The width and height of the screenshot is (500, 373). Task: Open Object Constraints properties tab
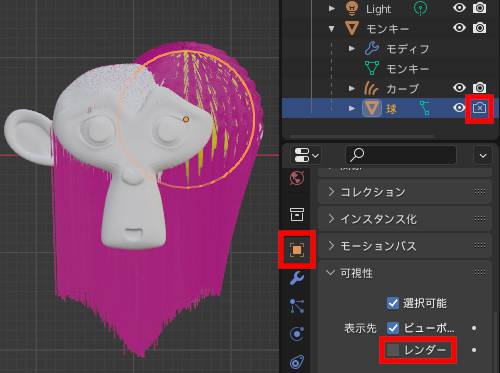pos(296,362)
